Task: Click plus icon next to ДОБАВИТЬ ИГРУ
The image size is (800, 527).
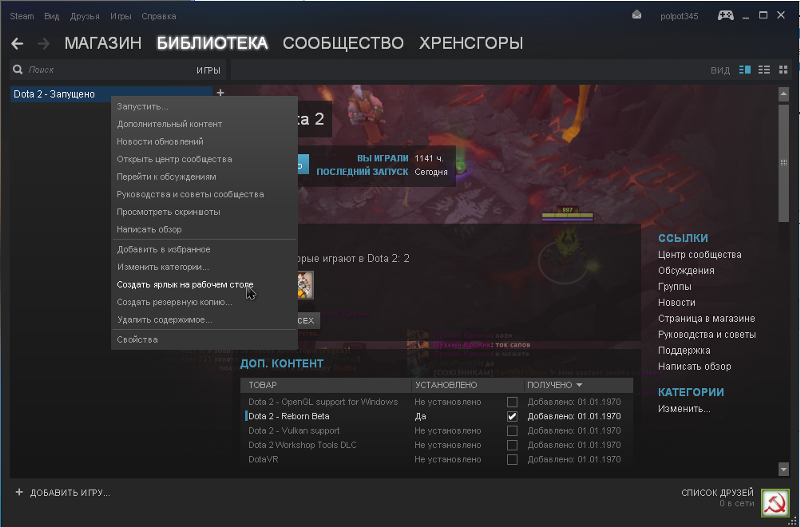Action: (x=19, y=492)
